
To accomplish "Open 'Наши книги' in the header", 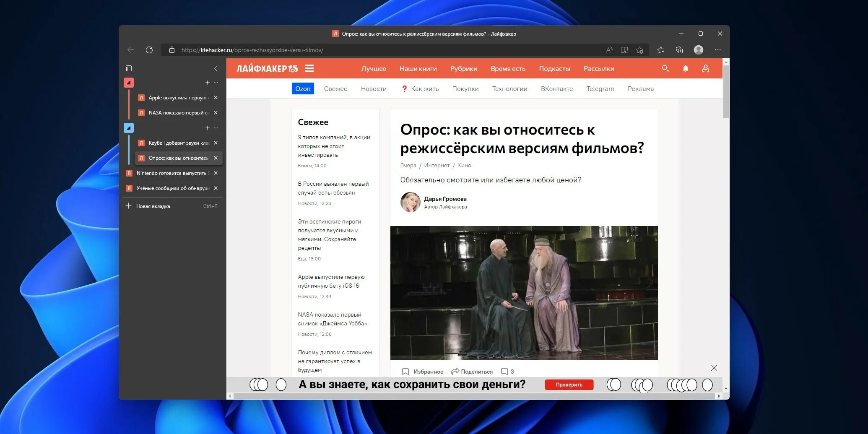I will 418,69.
